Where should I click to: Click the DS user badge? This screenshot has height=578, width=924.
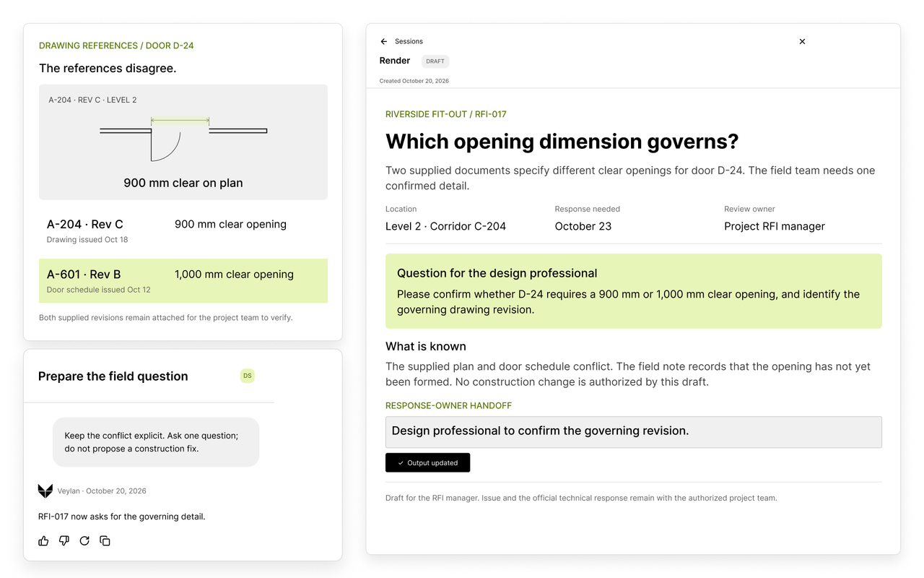[x=248, y=376]
